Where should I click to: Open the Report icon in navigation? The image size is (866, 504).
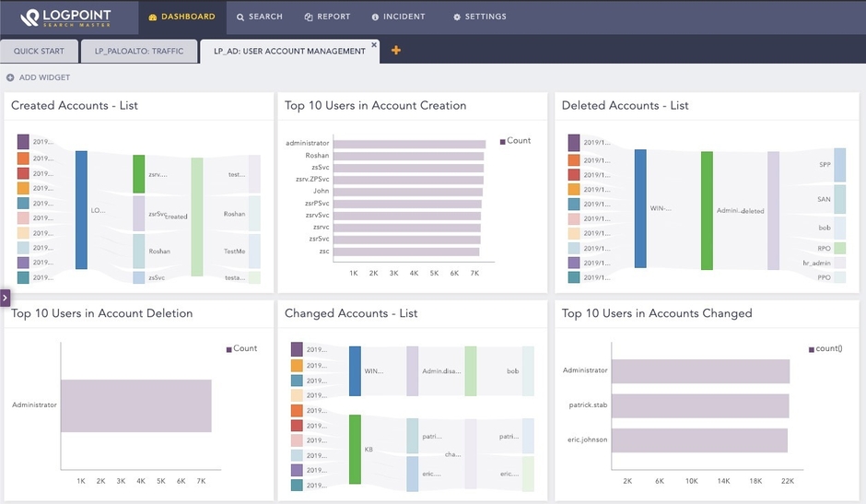coord(307,17)
